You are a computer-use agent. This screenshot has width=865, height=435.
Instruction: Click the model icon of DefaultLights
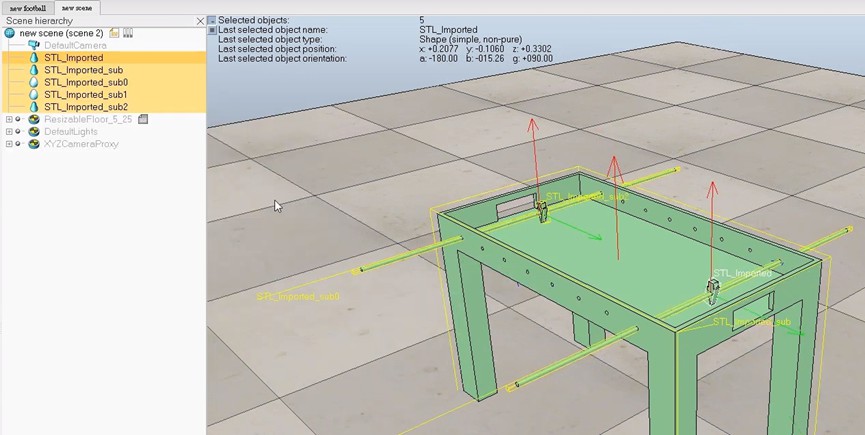point(34,132)
